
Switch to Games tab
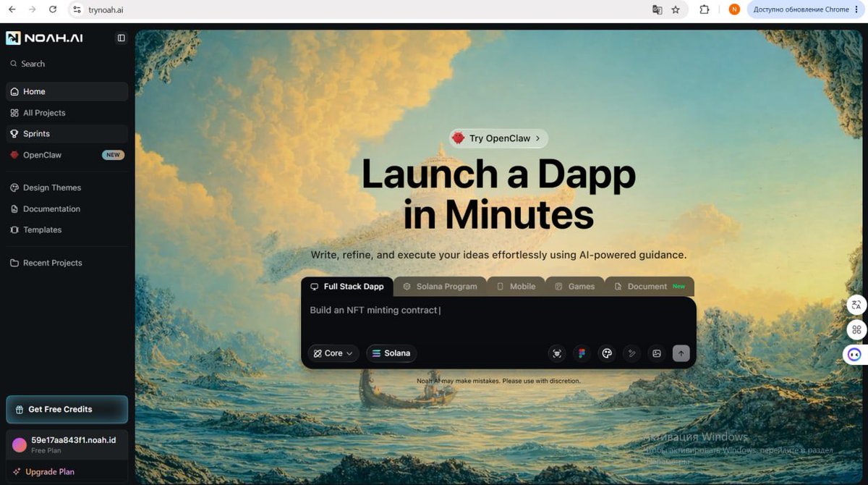[574, 287]
